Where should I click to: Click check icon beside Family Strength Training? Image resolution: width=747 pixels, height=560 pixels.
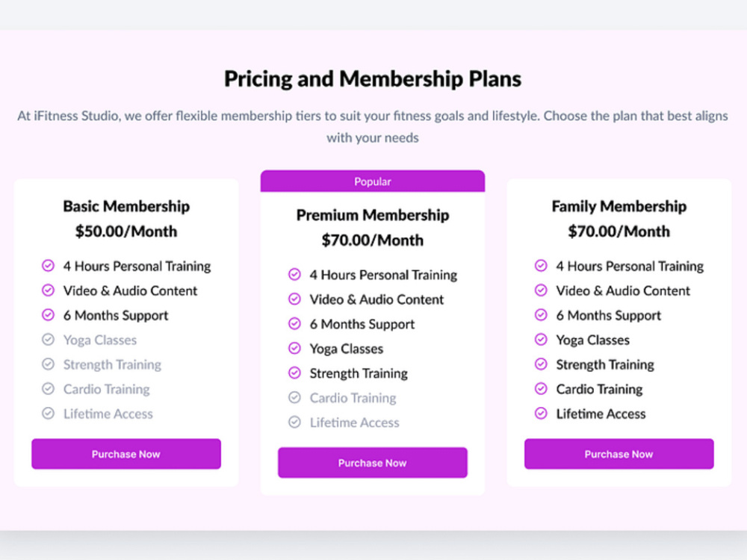click(x=541, y=364)
